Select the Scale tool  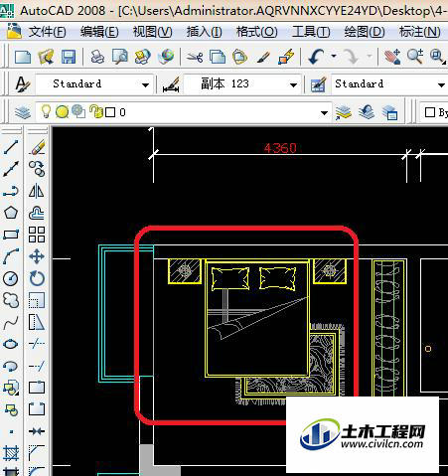(37, 300)
